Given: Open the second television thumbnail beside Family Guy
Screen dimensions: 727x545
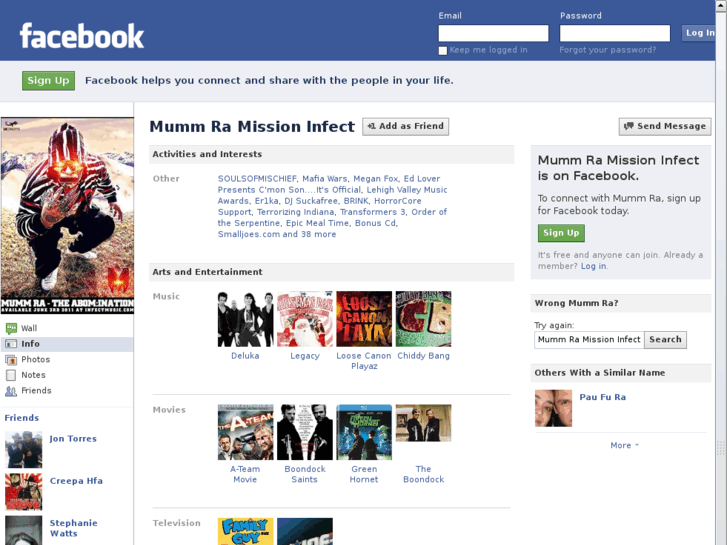Looking at the screenshot, I should tap(305, 531).
